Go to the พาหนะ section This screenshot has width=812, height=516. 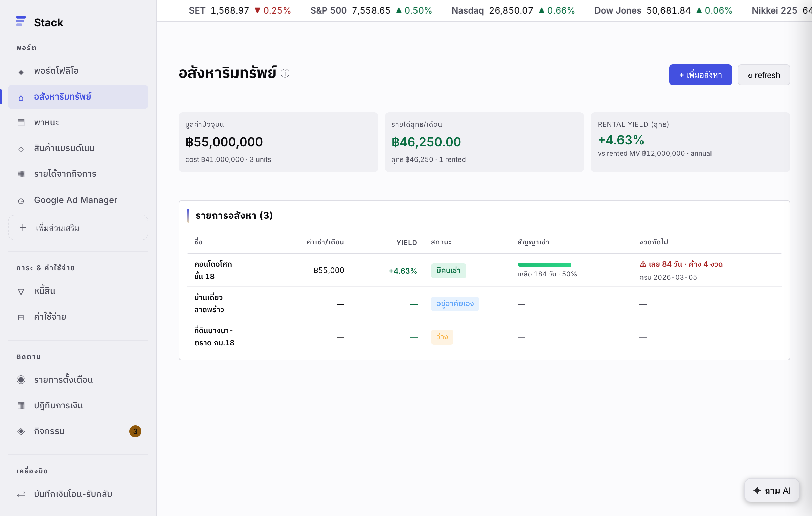tap(78, 123)
